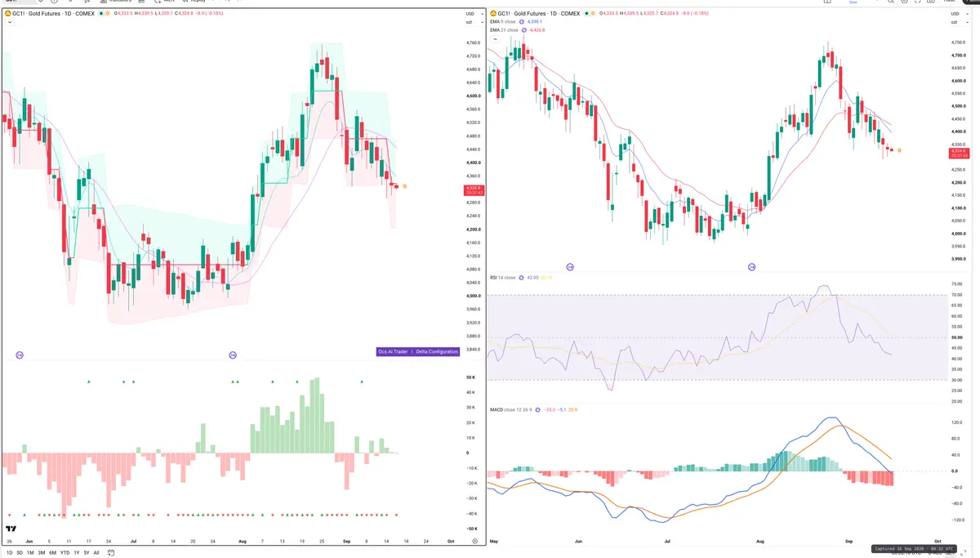Select the 5D time range

pos(19,552)
